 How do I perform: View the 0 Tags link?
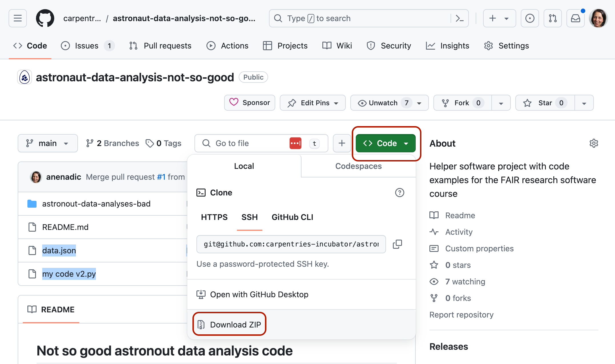click(x=163, y=143)
